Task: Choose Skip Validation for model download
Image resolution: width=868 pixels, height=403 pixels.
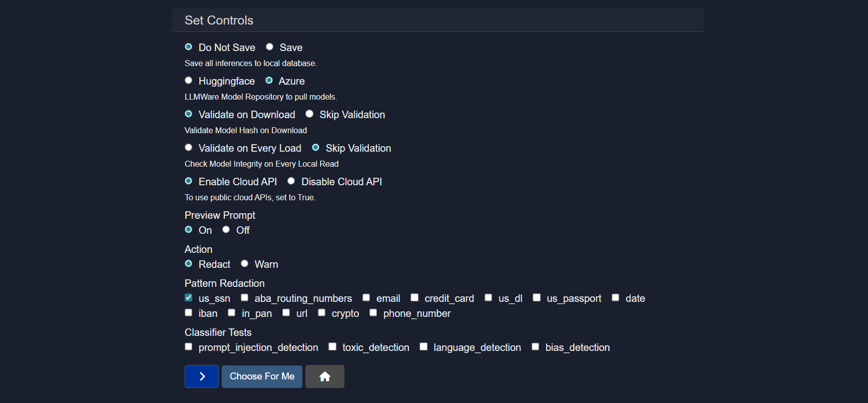Action: click(x=310, y=114)
